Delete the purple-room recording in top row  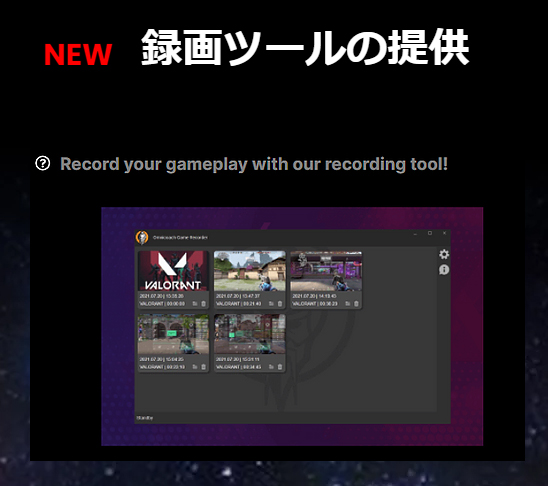356,304
